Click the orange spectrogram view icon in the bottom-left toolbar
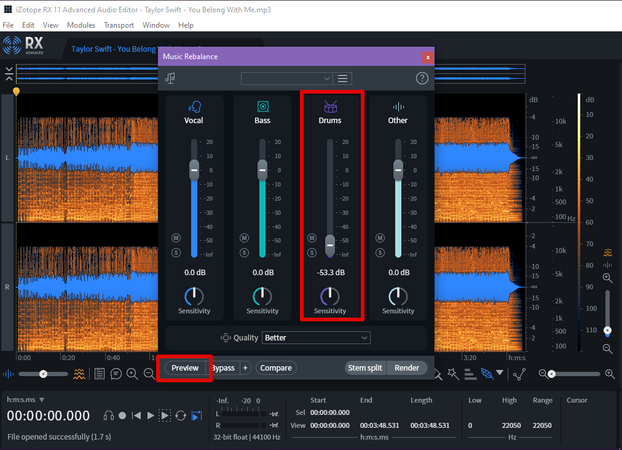 point(79,374)
